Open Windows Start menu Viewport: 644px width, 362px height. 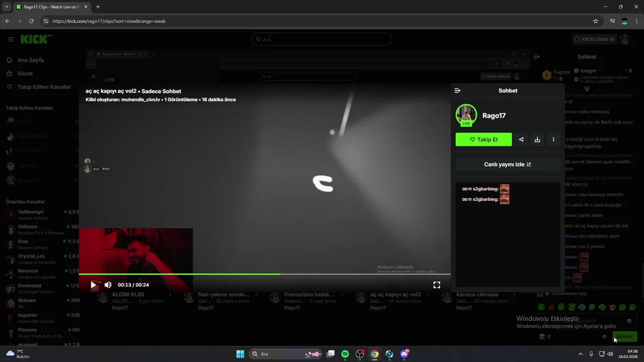(x=240, y=354)
